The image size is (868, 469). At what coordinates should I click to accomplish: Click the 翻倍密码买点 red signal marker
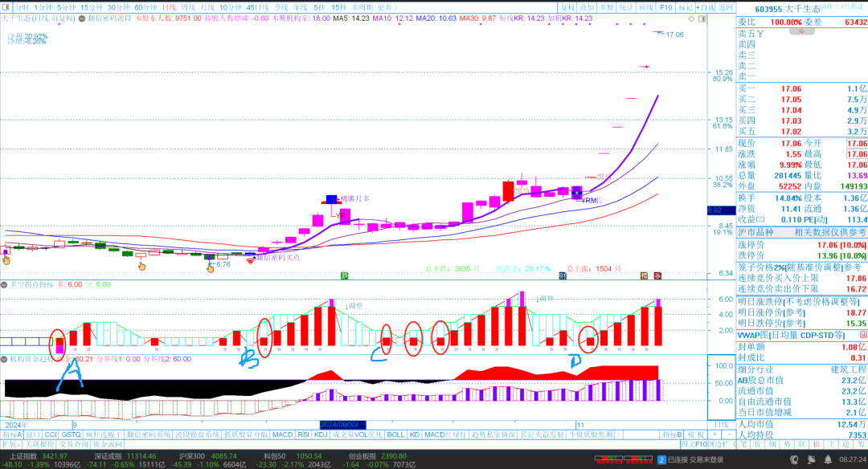250,259
